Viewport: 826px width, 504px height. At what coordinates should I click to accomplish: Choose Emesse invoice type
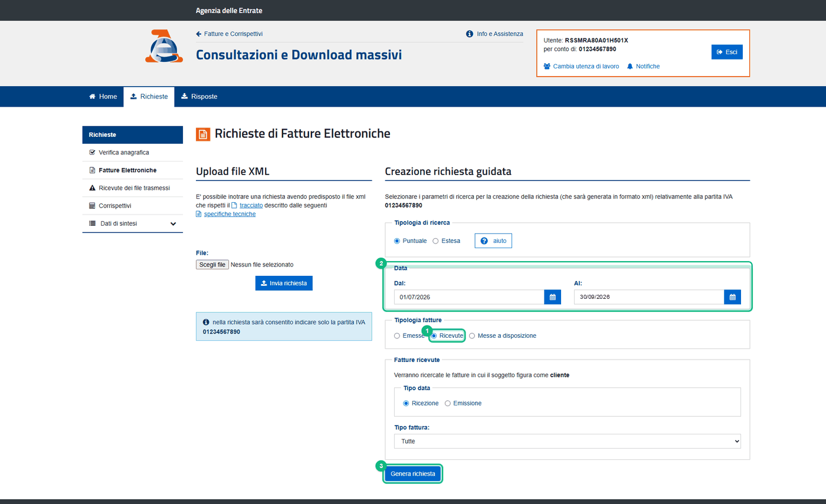(398, 336)
